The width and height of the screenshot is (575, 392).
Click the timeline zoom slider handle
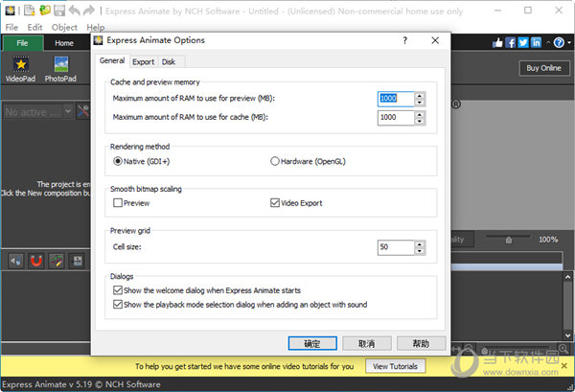click(485, 350)
